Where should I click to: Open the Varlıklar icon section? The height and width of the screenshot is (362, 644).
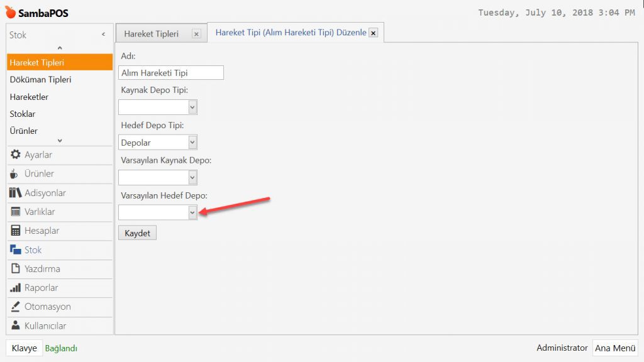coord(40,212)
